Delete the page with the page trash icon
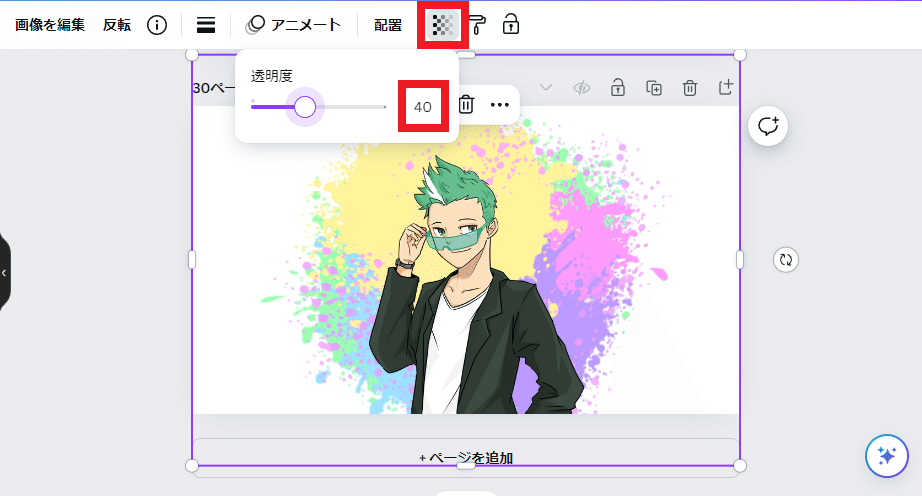Image resolution: width=922 pixels, height=496 pixels. (x=690, y=88)
